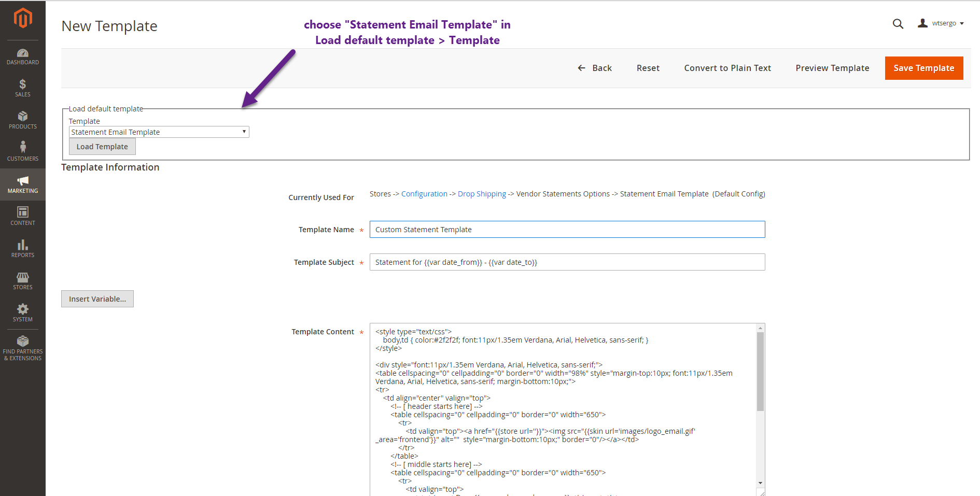980x496 pixels.
Task: Click the textarea scroll down arrow
Action: point(761,483)
